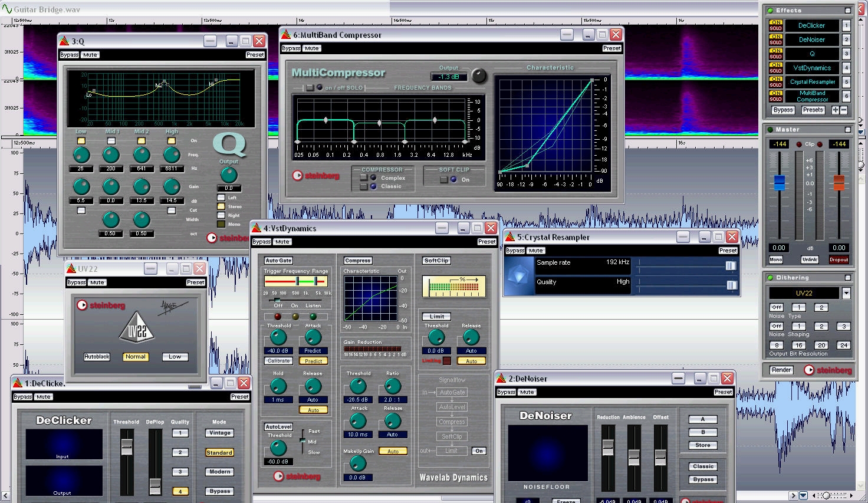Click the High band Gain knob in Q
This screenshot has height=503, width=868.
(172, 187)
